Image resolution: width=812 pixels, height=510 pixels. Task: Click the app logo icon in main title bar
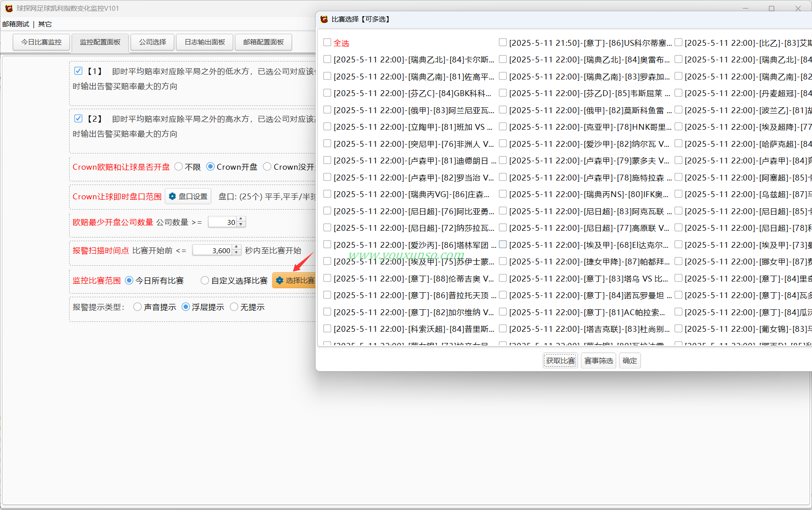(x=9, y=8)
